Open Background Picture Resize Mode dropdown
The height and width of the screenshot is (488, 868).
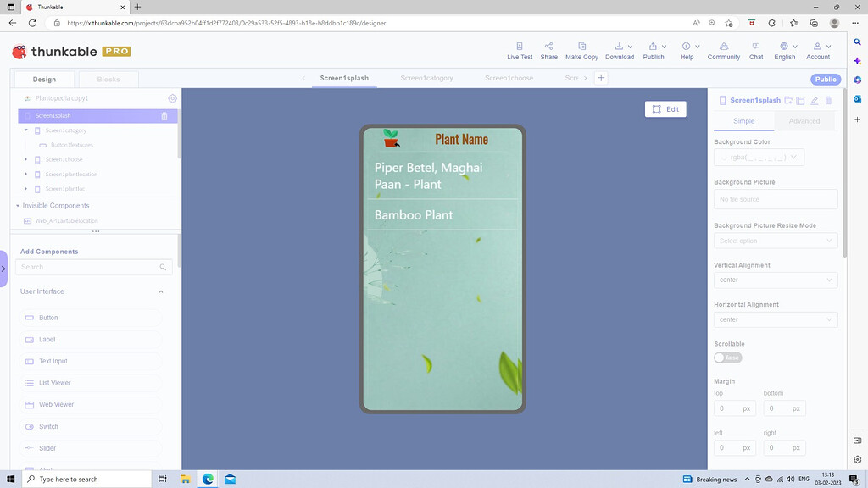pos(776,241)
